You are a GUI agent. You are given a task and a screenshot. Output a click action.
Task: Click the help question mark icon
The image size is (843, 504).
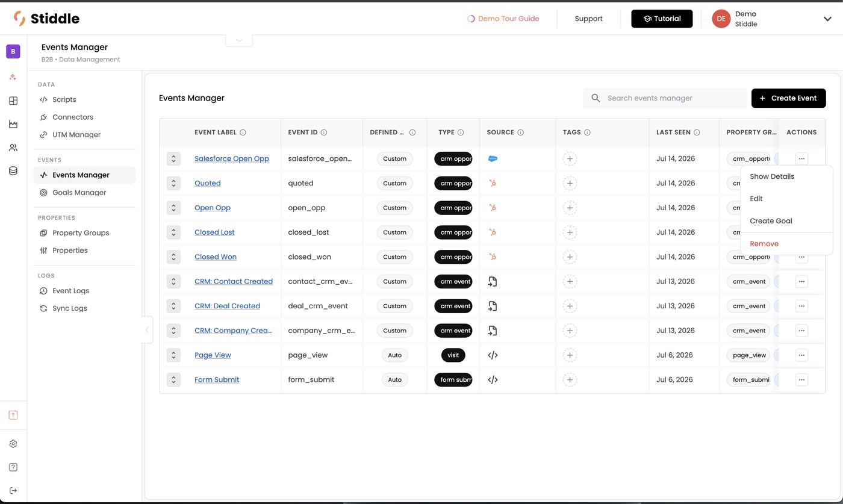click(x=13, y=467)
